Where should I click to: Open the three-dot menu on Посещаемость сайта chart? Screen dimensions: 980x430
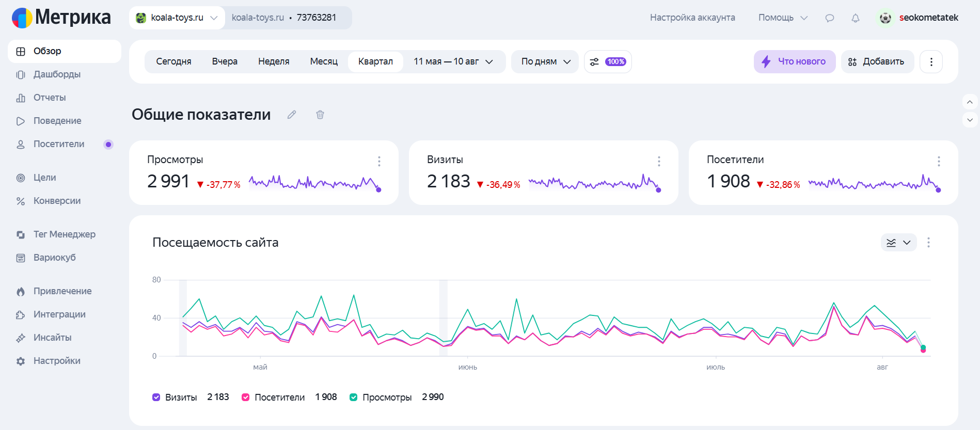[x=928, y=243]
